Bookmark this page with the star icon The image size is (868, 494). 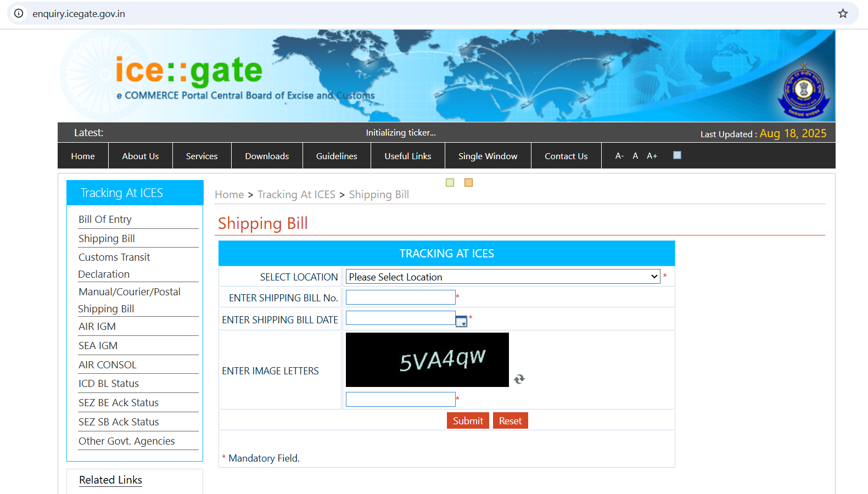point(843,13)
